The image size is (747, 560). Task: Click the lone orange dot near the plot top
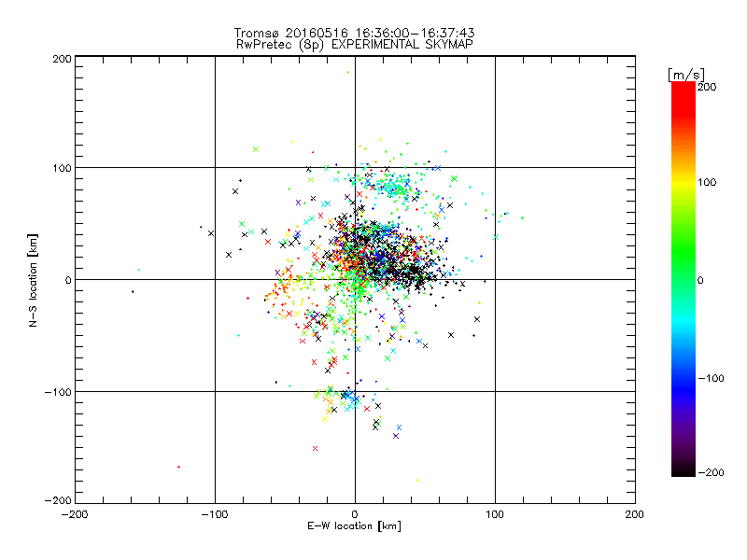347,73
